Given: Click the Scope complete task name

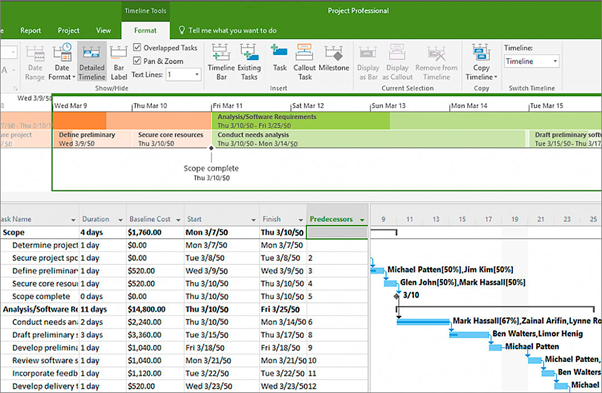Looking at the screenshot, I should click(41, 296).
